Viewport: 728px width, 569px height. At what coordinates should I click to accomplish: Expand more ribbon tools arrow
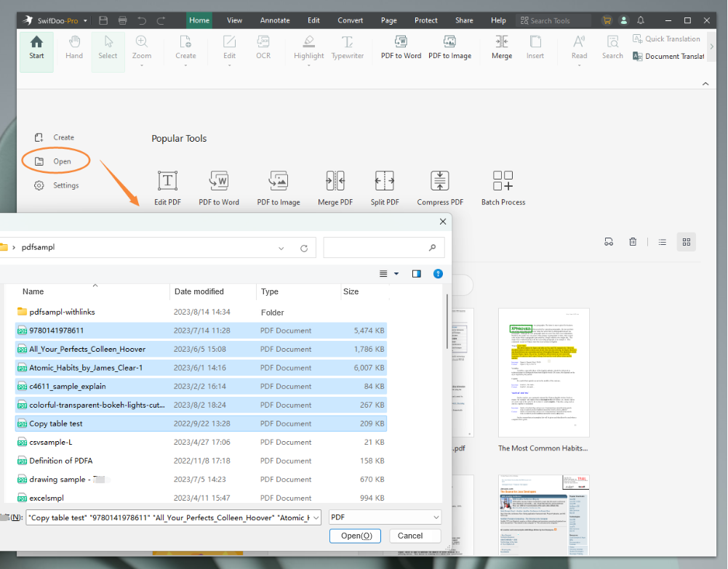pyautogui.click(x=711, y=47)
